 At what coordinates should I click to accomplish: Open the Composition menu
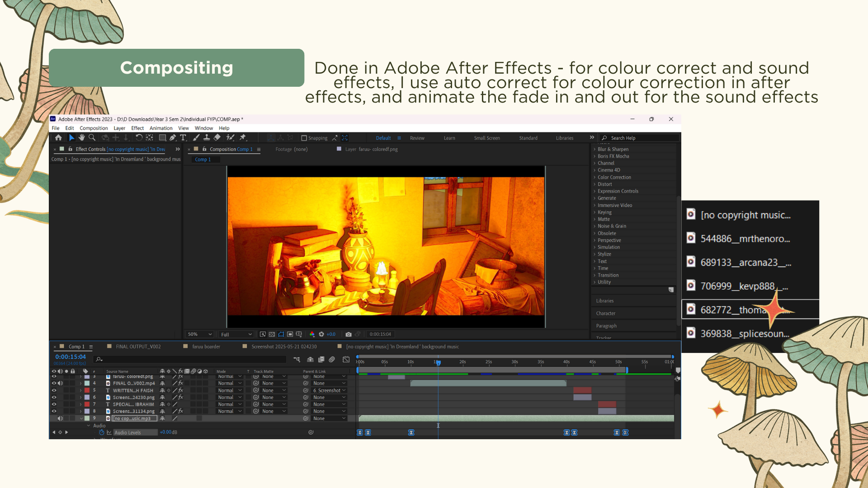tap(94, 128)
